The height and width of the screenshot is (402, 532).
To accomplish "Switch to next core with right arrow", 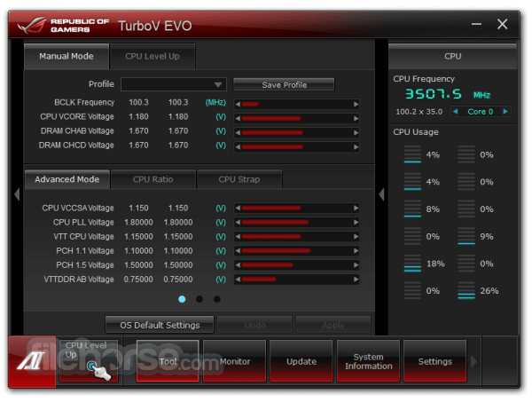I will click(x=505, y=111).
